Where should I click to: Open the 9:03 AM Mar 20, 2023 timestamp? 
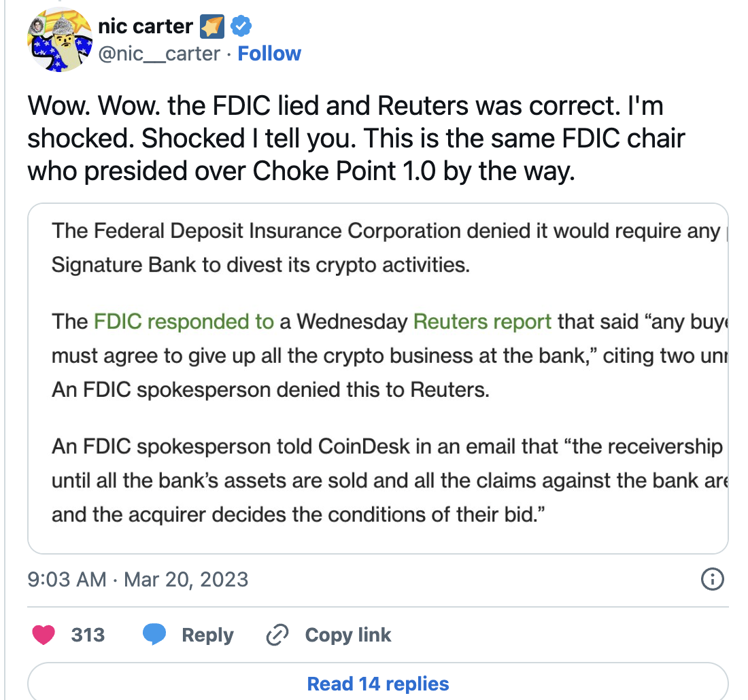[x=138, y=580]
